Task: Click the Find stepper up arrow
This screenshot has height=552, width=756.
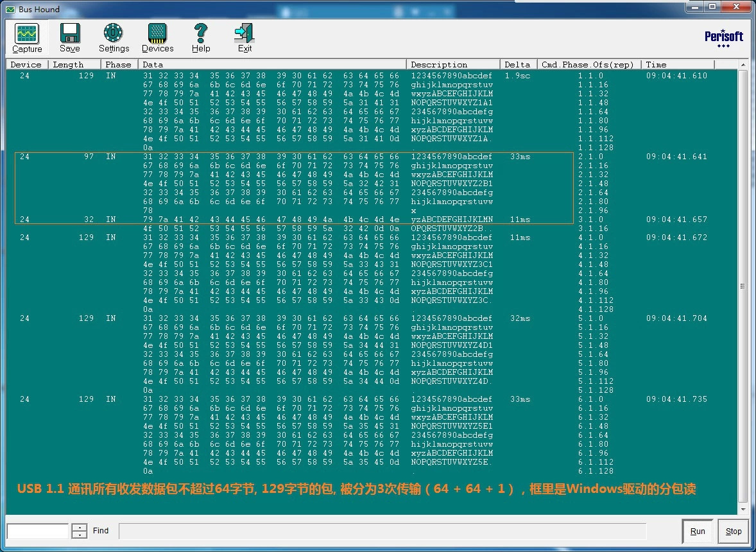Action: [x=79, y=527]
